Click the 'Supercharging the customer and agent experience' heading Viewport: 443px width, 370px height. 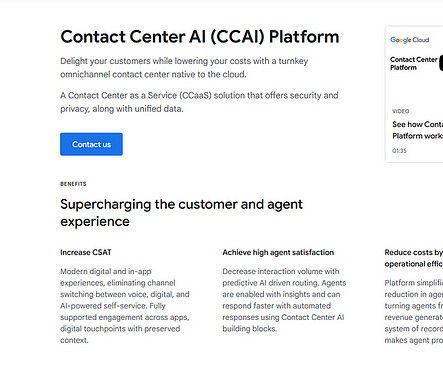click(181, 213)
